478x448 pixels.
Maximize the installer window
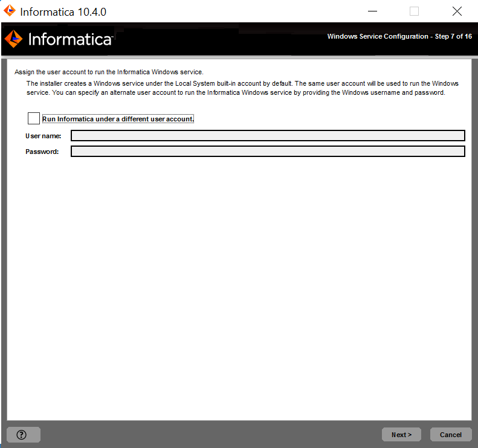[x=414, y=11]
